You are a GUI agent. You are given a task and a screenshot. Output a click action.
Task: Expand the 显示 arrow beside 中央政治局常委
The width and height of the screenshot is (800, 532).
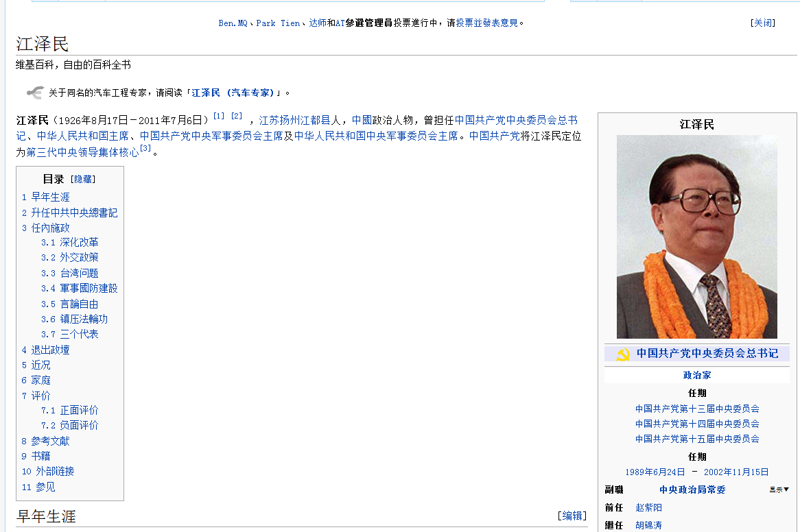pos(779,489)
